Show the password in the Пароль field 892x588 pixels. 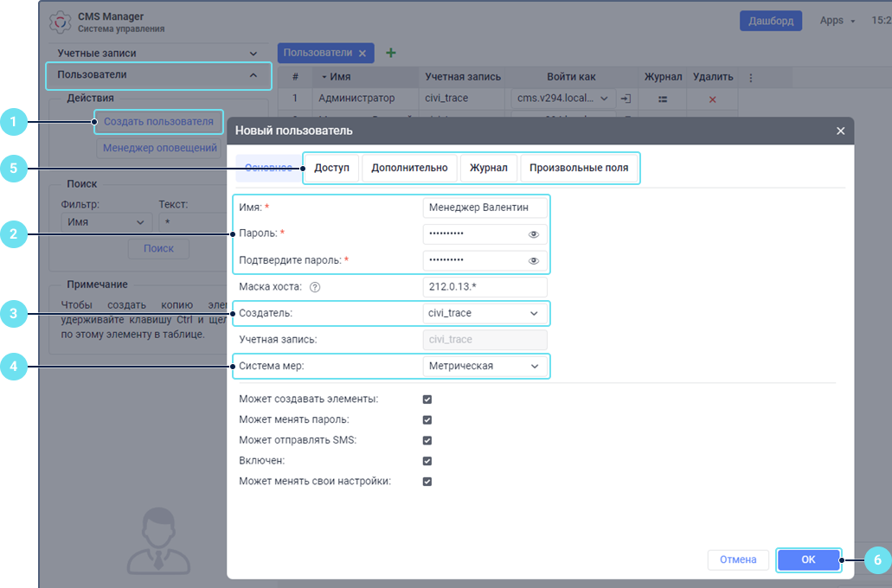point(534,234)
